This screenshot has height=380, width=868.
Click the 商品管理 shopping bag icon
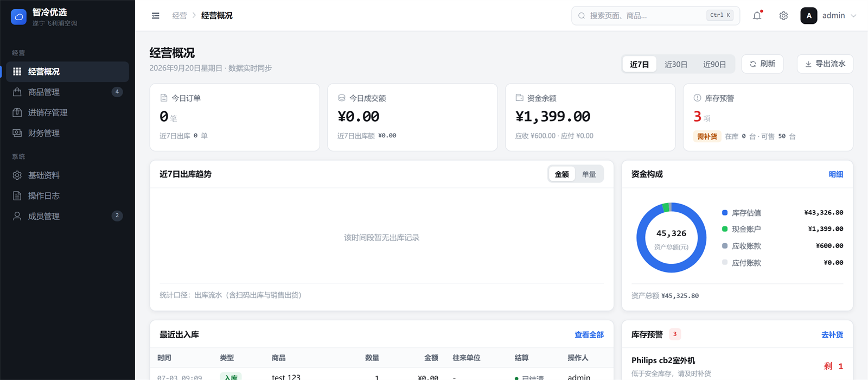[x=17, y=92]
